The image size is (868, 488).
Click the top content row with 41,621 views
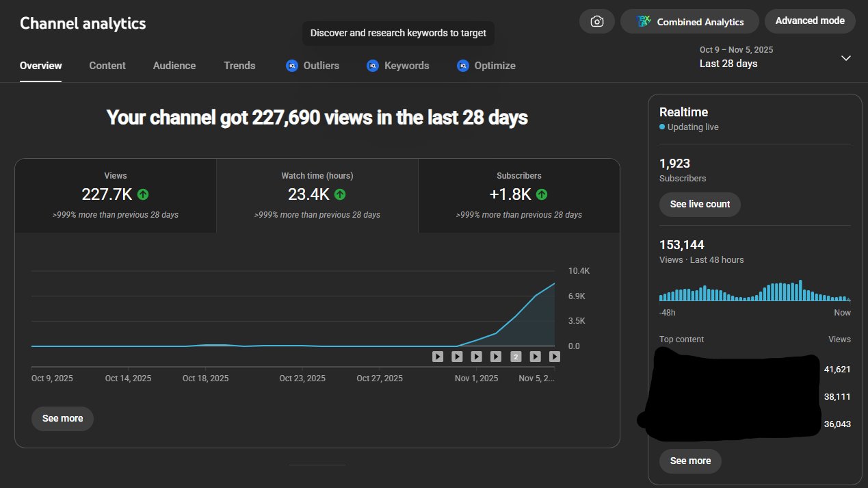(x=755, y=369)
